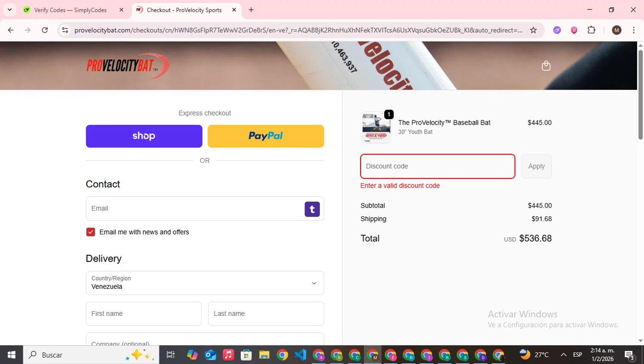
Task: Go back to the previous page
Action: 11,30
